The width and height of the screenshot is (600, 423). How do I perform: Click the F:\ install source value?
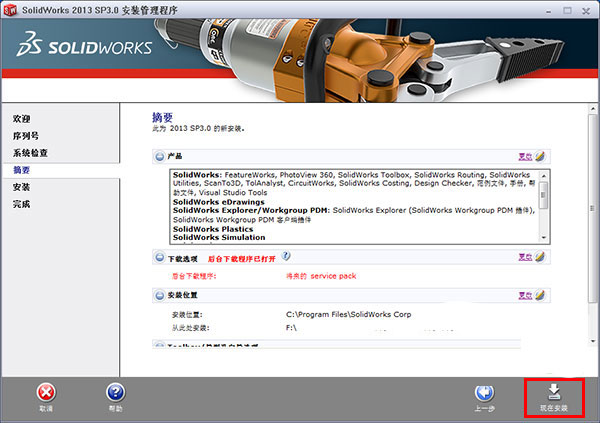(x=291, y=328)
